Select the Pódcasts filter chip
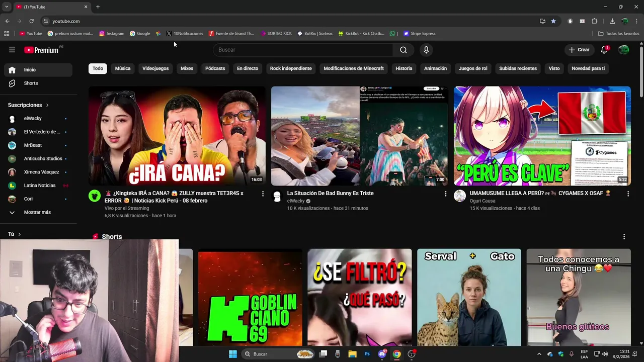Screen dimensions: 644x362 tap(215, 68)
